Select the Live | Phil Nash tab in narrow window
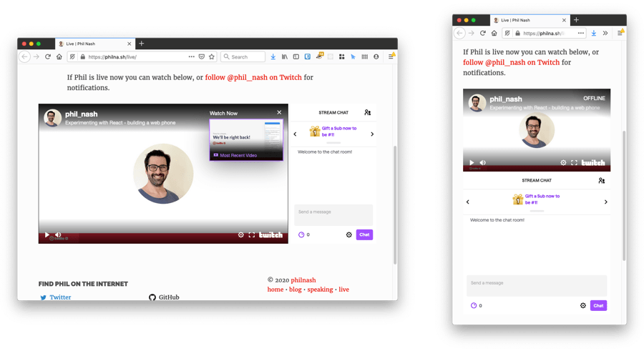This screenshot has width=644, height=351. coord(530,20)
